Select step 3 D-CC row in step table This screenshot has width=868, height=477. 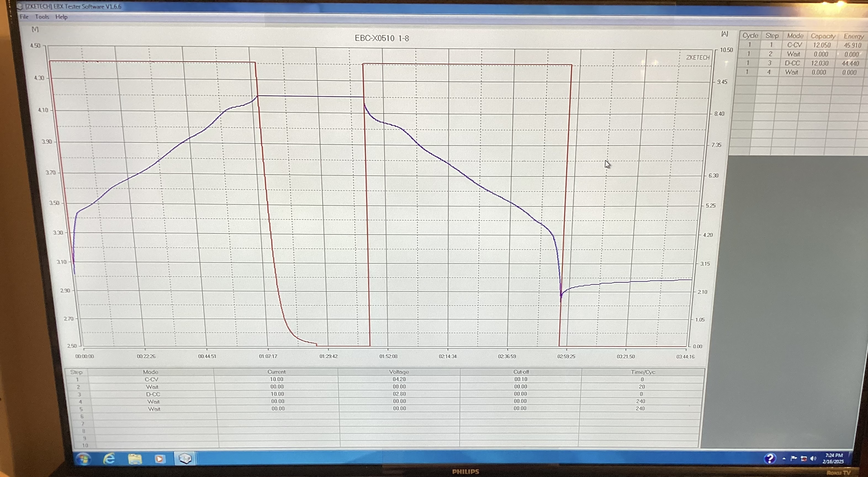tap(153, 394)
